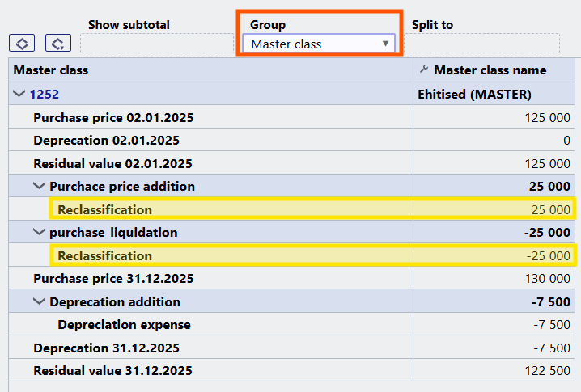This screenshot has width=581, height=392.
Task: Click the highlighted -25 000 Reclassification amount
Action: click(x=549, y=255)
